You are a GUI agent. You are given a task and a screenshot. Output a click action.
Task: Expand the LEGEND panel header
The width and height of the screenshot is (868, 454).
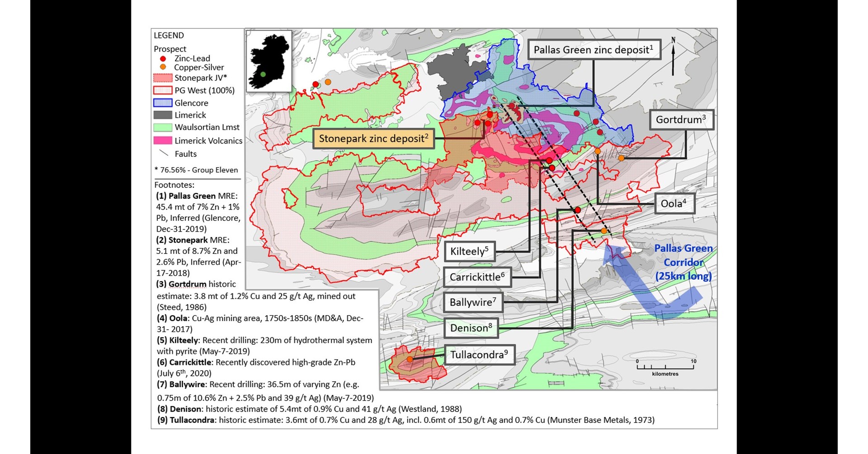click(x=169, y=35)
